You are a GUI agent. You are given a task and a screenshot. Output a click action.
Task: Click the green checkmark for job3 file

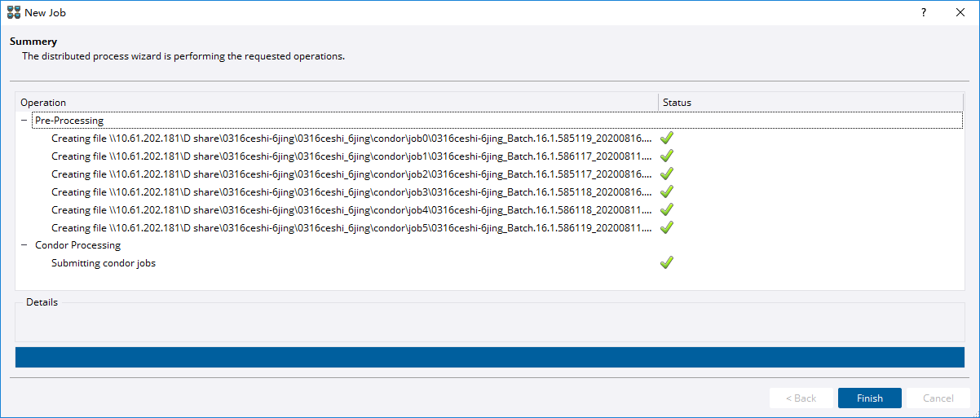tap(666, 191)
